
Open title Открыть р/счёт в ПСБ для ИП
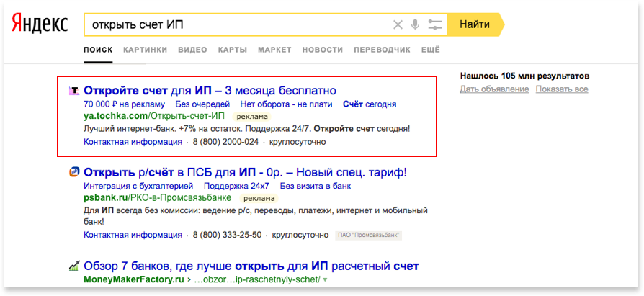click(245, 172)
